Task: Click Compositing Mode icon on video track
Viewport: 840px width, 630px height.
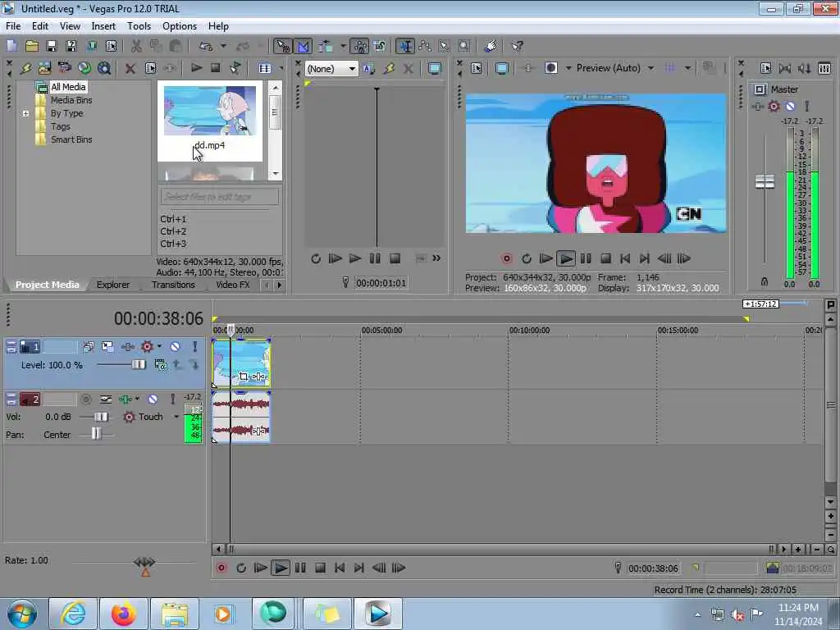Action: pos(160,365)
